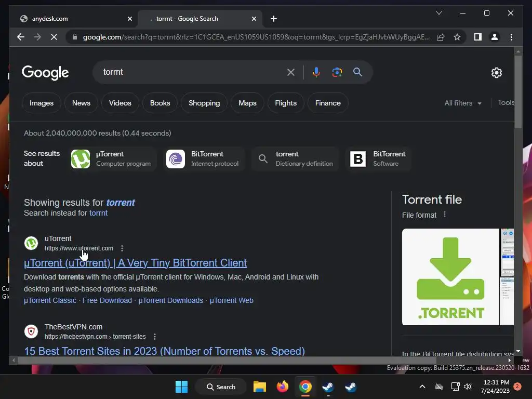The image size is (532, 399).
Task: Filter results by Finance
Action: pyautogui.click(x=328, y=103)
